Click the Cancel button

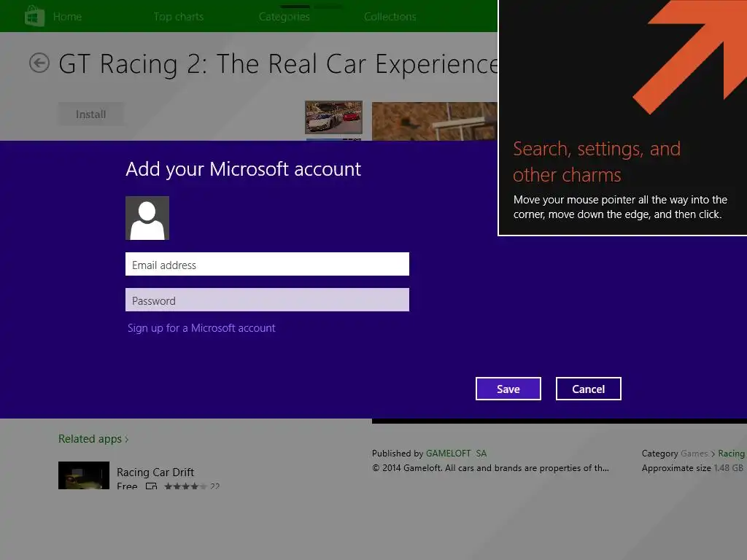coord(589,389)
